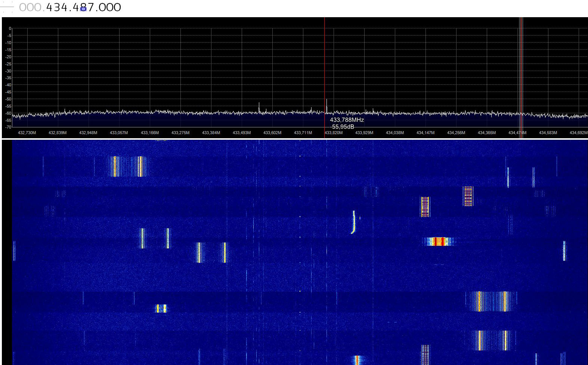Screen dimensions: 588x365
Task: Click the grayed 000 leading frequency digits
Action: tap(31, 7)
